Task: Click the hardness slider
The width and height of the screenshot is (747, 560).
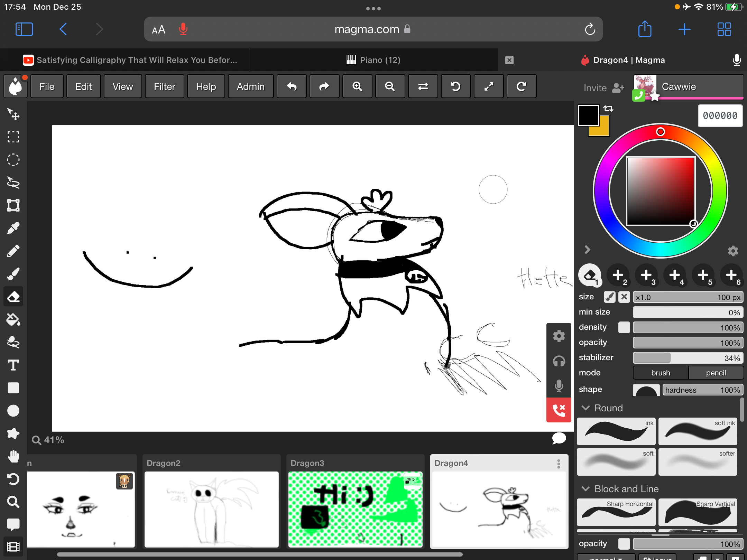Action: [x=703, y=390]
